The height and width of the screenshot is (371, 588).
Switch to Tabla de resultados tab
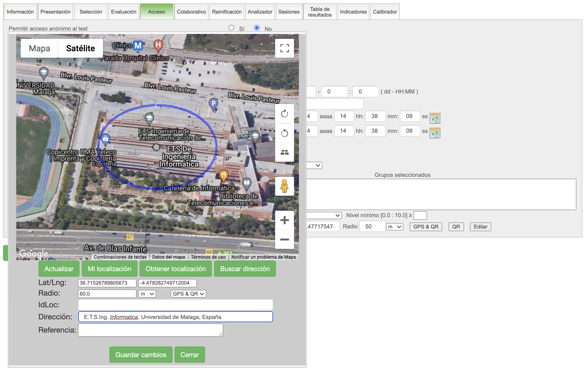pyautogui.click(x=319, y=12)
